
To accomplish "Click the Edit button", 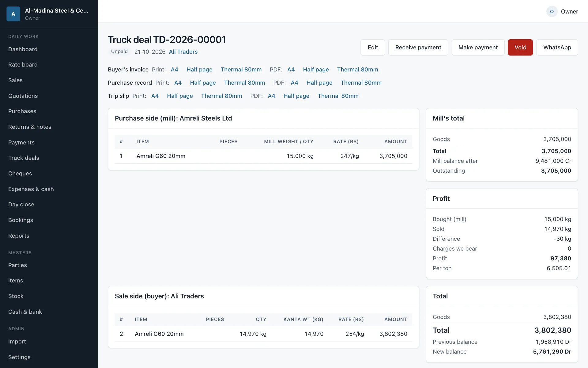I will click(373, 48).
